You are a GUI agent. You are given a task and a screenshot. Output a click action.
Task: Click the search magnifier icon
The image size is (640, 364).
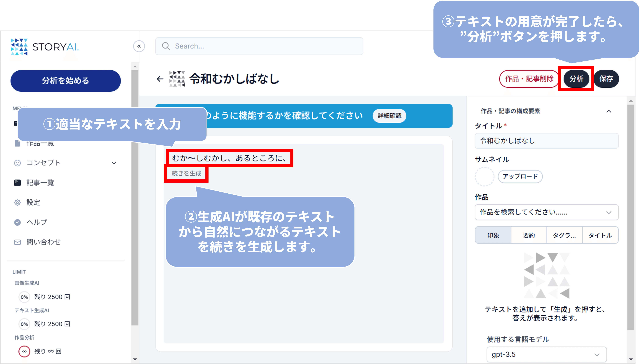click(x=166, y=46)
